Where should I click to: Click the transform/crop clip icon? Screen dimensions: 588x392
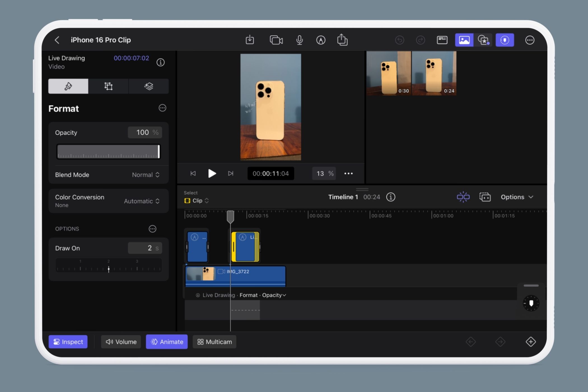108,86
